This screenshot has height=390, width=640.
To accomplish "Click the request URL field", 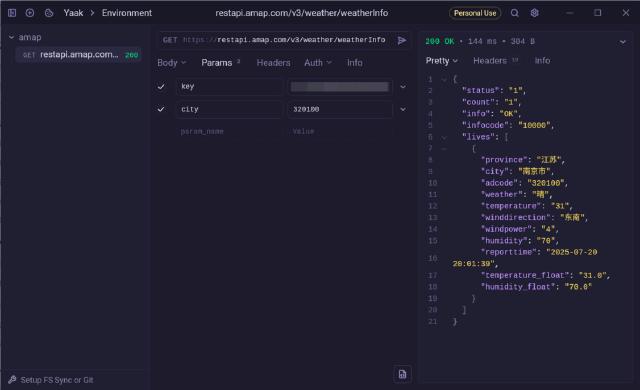I will tap(284, 40).
